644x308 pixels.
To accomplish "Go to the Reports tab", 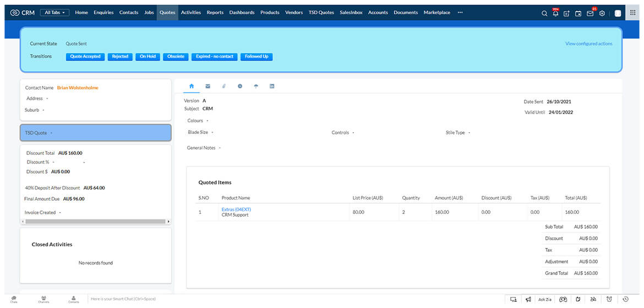I will [x=215, y=12].
